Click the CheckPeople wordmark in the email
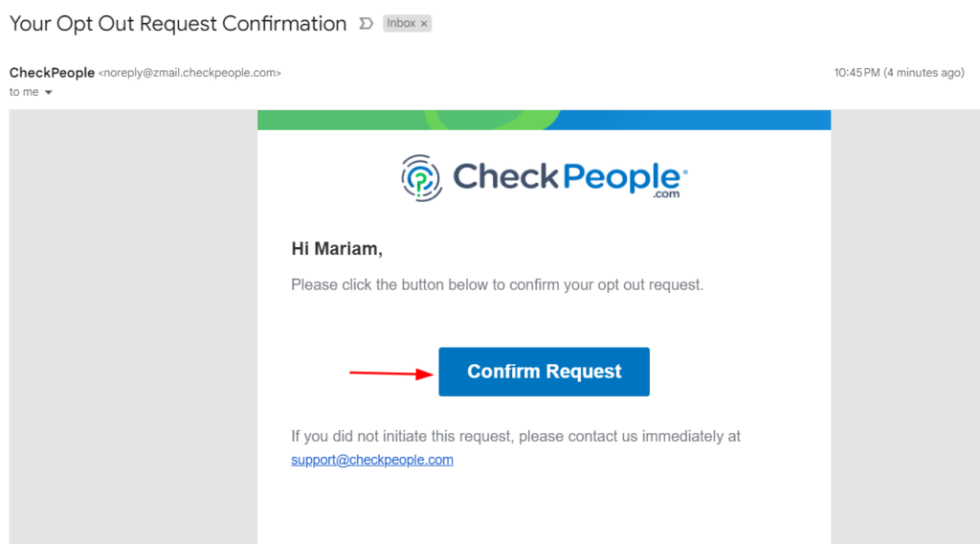The height and width of the screenshot is (544, 980). [x=570, y=177]
